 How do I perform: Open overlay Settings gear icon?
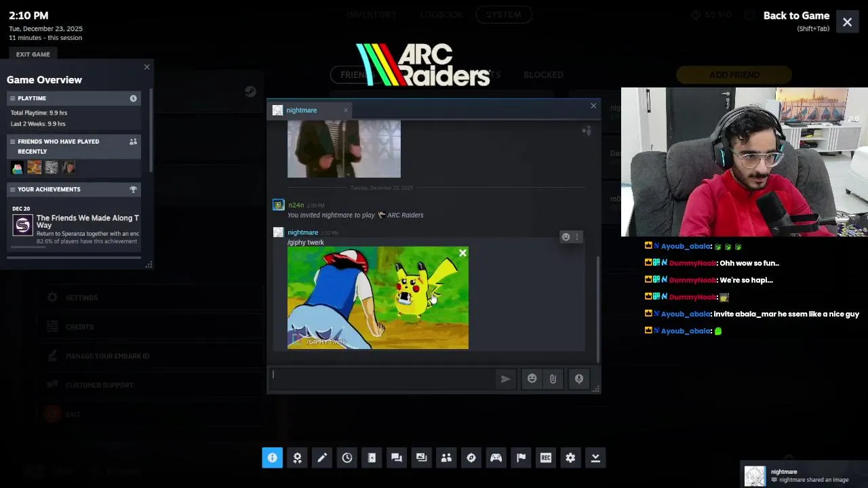[570, 458]
